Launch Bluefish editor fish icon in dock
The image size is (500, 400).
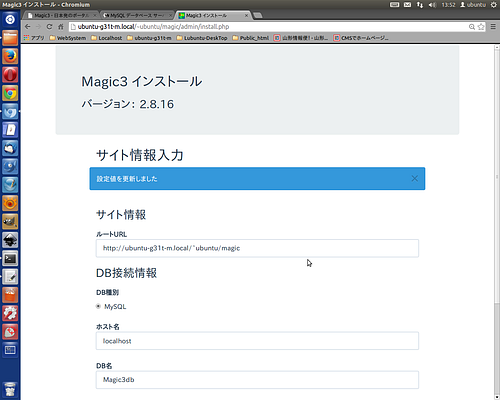(x=10, y=166)
